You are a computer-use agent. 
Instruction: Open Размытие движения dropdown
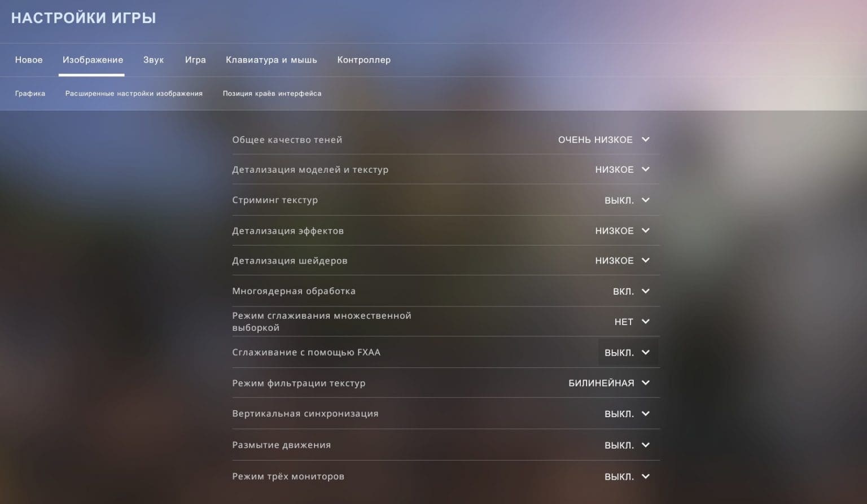[x=627, y=445]
